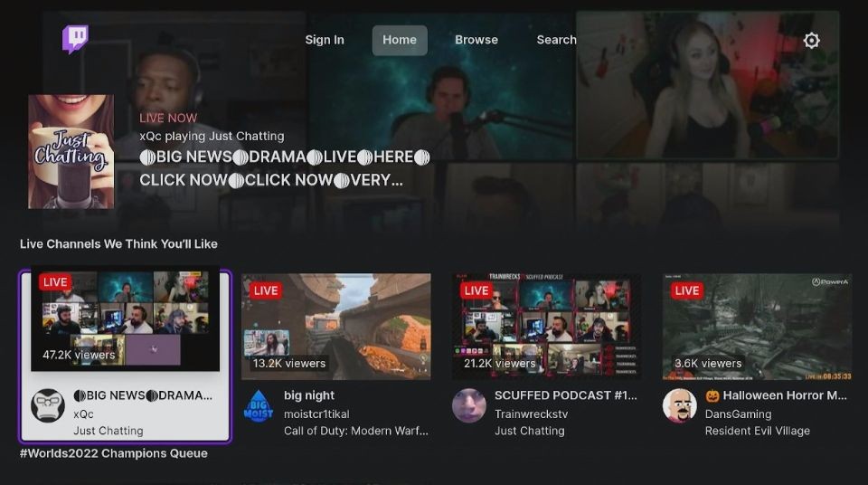Click the LIVE badge on Trainwreckstv's thumbnail
Viewport: 868px width, 485px height.
[x=476, y=290]
